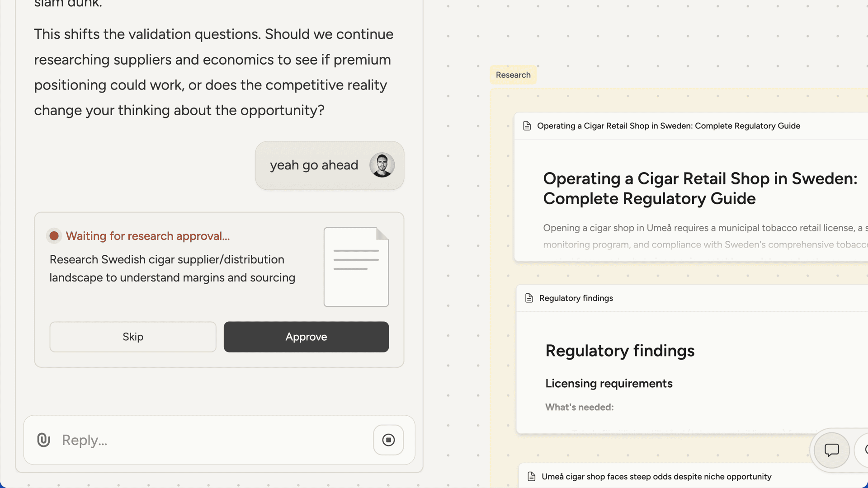The width and height of the screenshot is (868, 488).
Task: Click the document icon beside Regulatory findings
Action: [x=529, y=298]
